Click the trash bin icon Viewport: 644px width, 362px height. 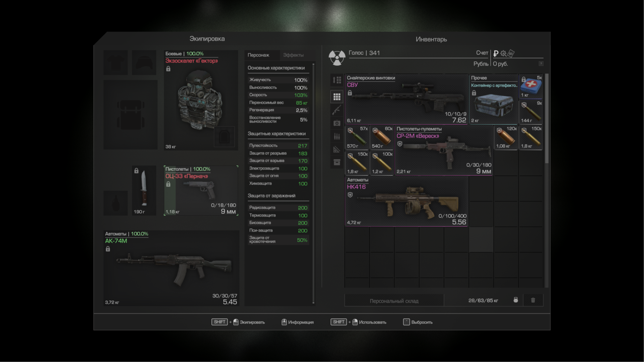[533, 300]
